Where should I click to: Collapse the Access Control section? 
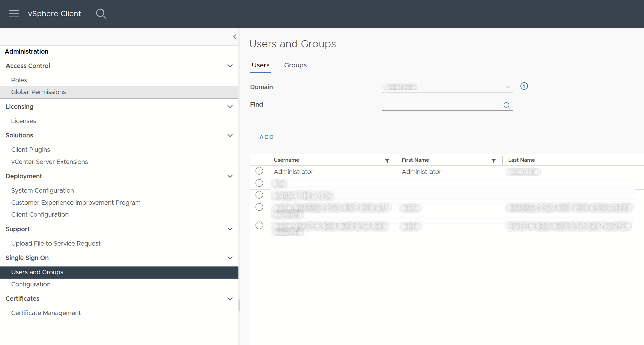coord(230,66)
